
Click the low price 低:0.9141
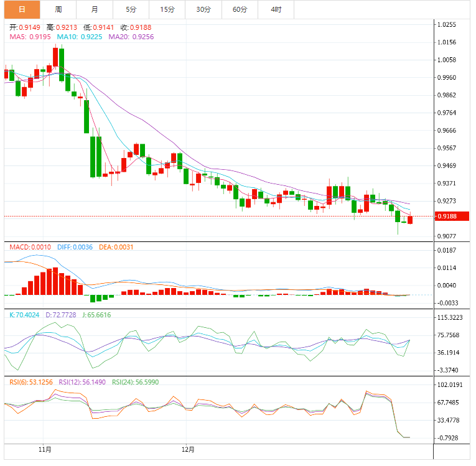point(99,27)
